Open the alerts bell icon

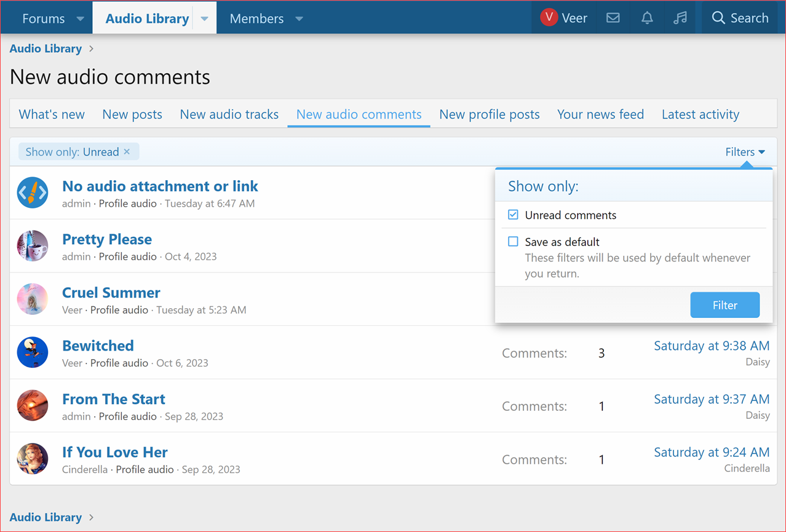[647, 18]
